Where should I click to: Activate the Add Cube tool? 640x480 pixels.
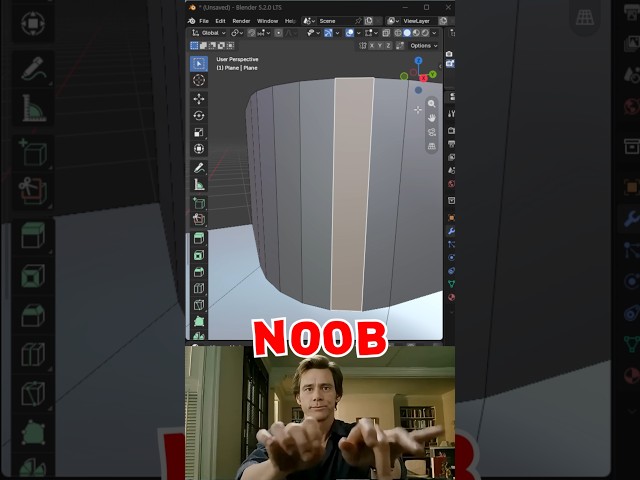click(x=199, y=203)
